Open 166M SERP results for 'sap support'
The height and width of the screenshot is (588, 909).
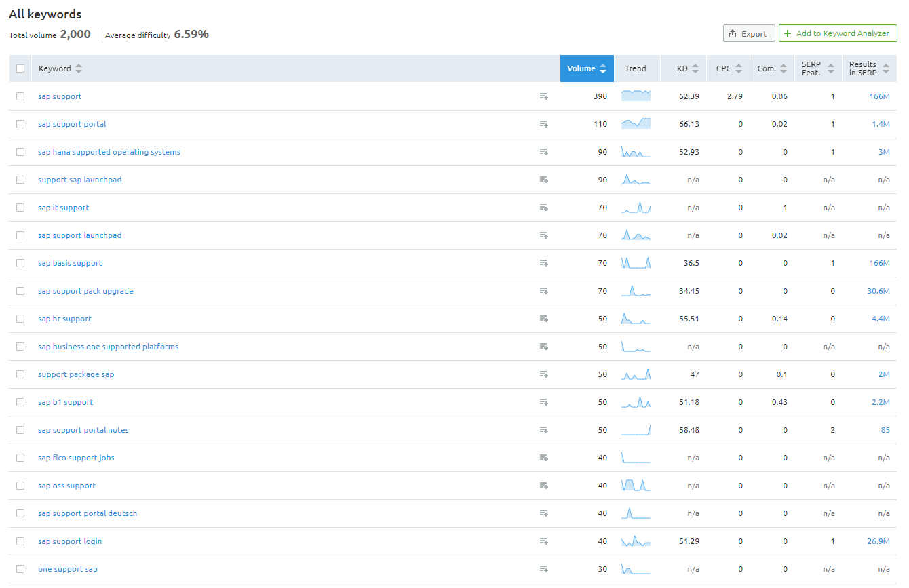[x=879, y=96]
